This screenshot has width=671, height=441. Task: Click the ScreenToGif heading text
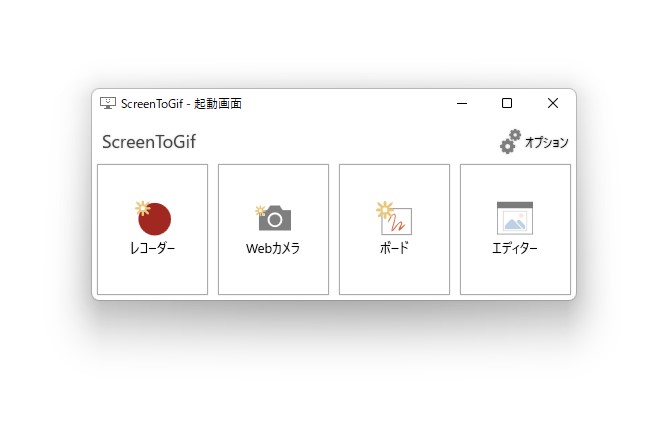point(149,142)
